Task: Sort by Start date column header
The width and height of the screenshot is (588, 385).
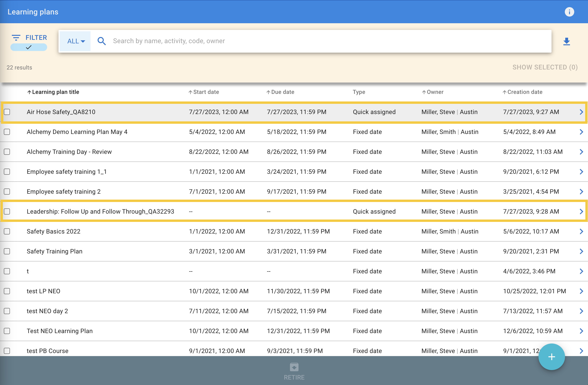Action: coord(206,92)
